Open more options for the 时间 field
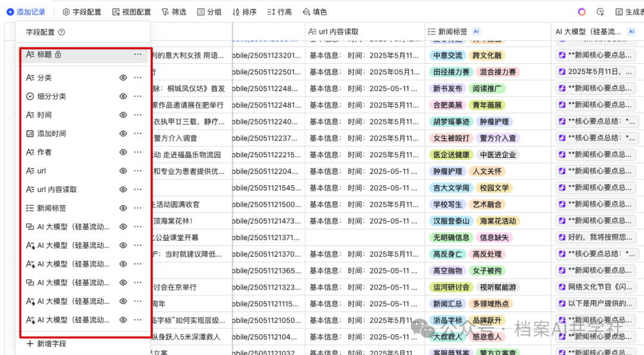 click(138, 115)
